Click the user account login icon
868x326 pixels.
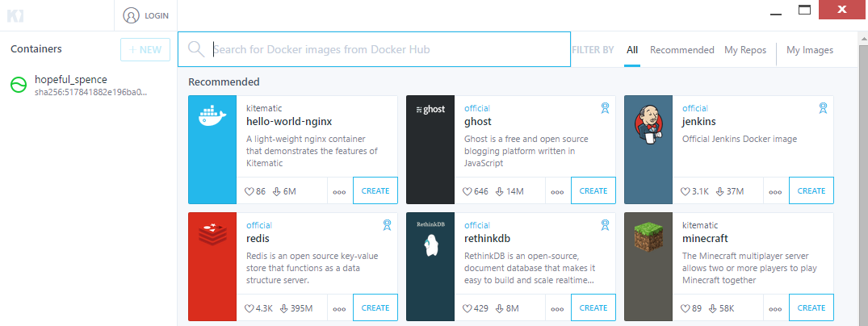pyautogui.click(x=131, y=15)
